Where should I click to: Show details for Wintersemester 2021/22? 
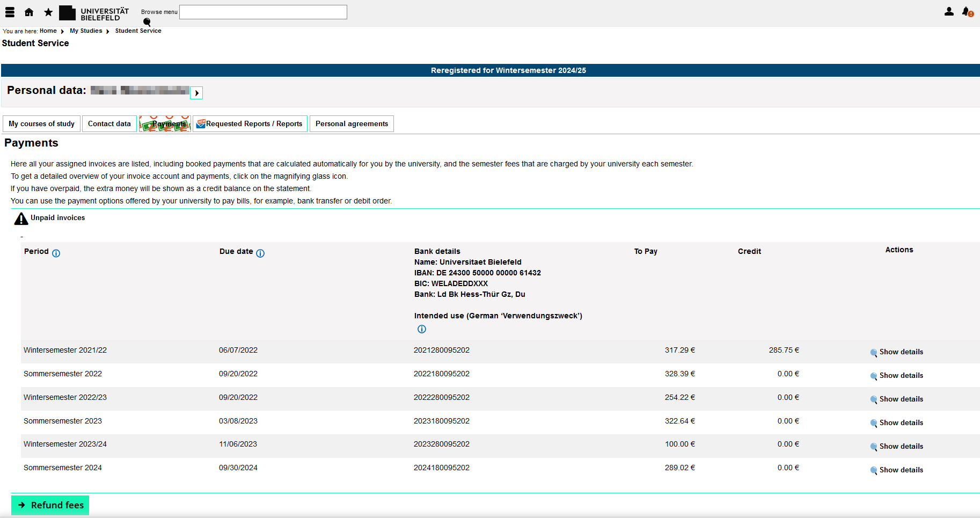coord(897,352)
